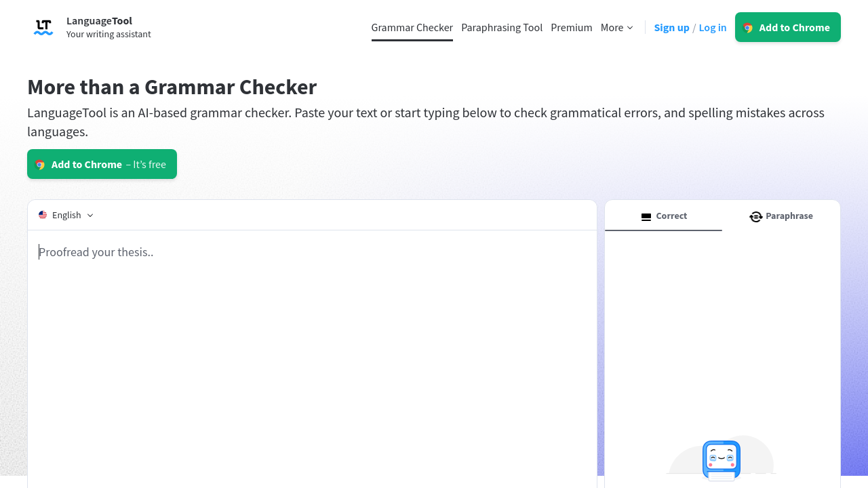Viewport: 868px width, 488px height.
Task: Click the Sign up link
Action: tap(671, 28)
